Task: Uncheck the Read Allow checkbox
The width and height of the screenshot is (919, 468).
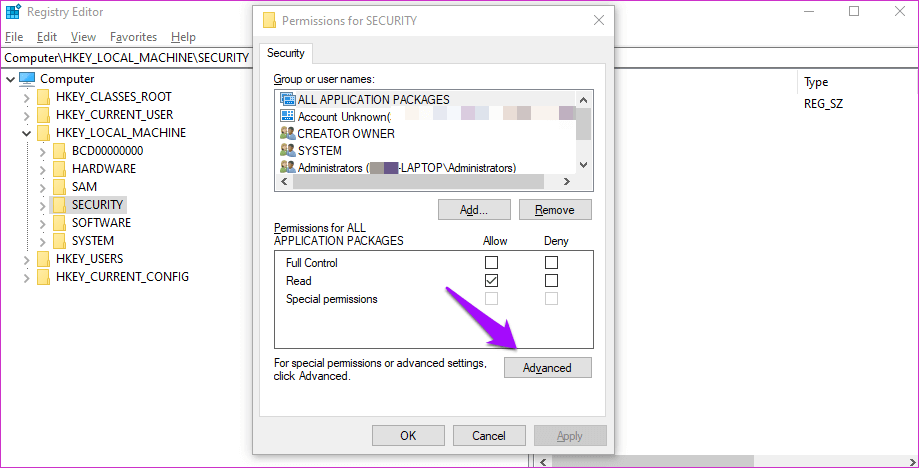Action: pos(491,281)
